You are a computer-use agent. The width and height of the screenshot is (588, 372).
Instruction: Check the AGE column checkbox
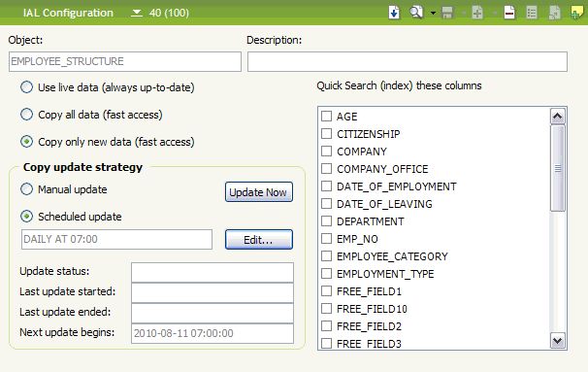327,116
